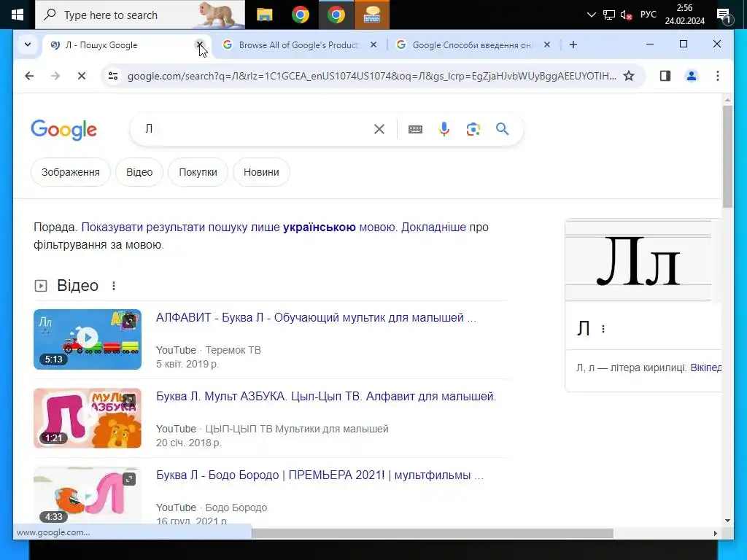Switch to Browse All of Google's Products tab
The width and height of the screenshot is (747, 560).
coord(298,44)
